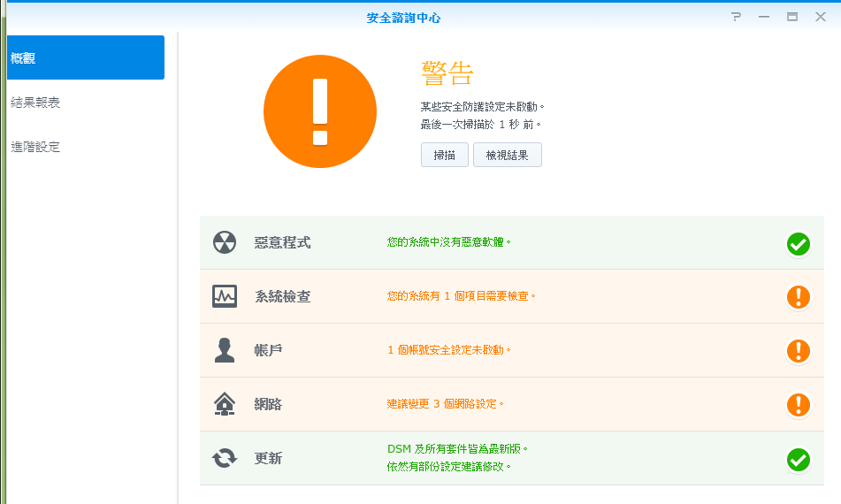Open help via the question mark icon
Image resolution: width=841 pixels, height=504 pixels.
[x=736, y=17]
